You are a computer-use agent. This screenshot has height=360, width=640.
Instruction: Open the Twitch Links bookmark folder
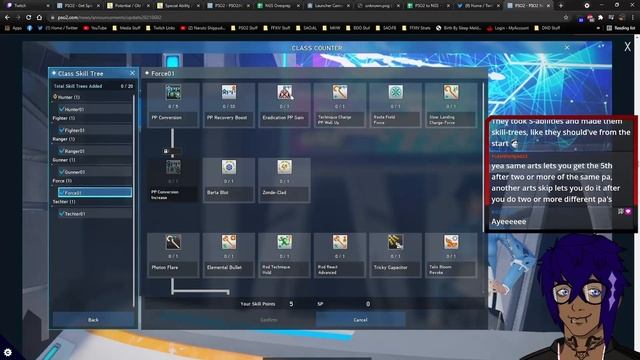click(x=160, y=28)
